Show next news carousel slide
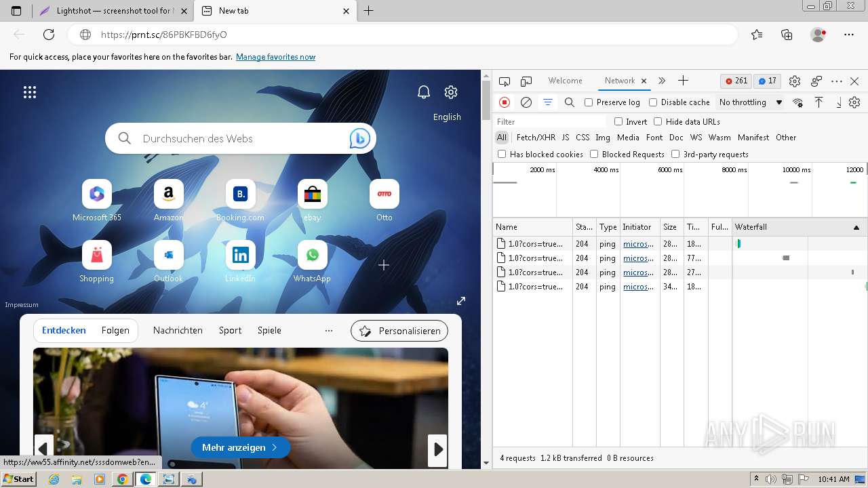The image size is (868, 488). [438, 449]
